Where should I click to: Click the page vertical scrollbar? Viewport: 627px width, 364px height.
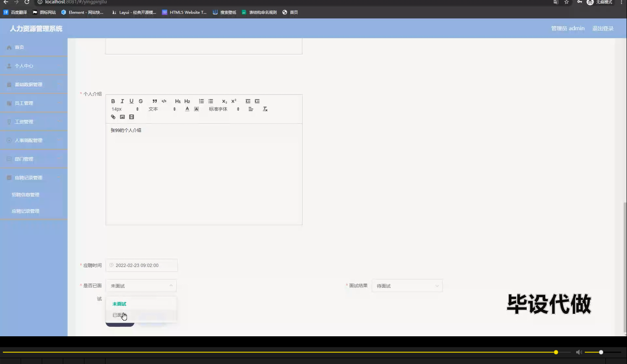click(x=625, y=267)
